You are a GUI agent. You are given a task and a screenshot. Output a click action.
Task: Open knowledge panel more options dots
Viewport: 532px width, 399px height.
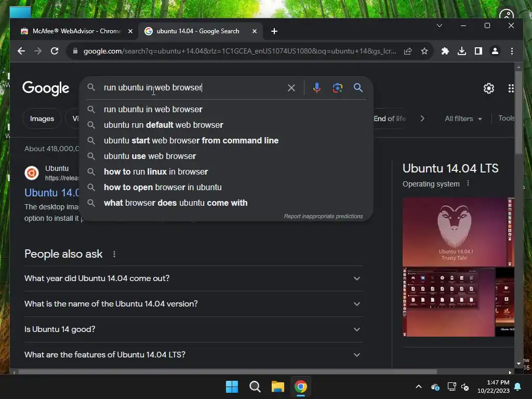[x=468, y=183]
